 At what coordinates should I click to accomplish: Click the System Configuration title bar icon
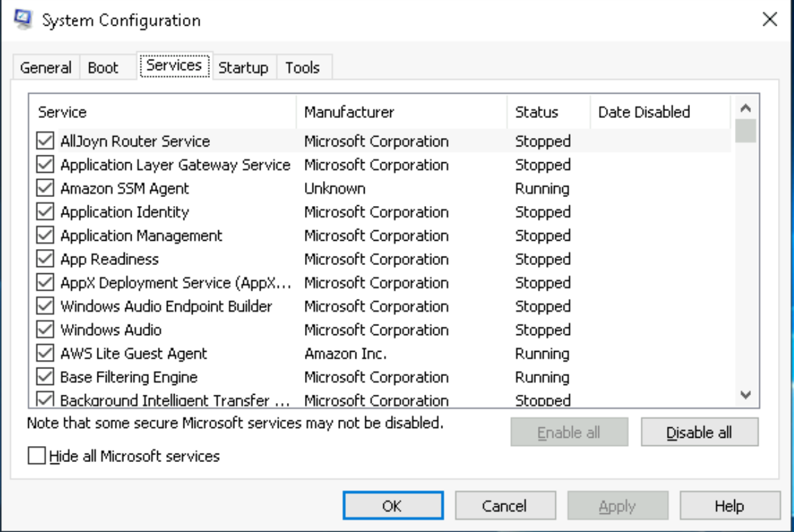click(23, 20)
